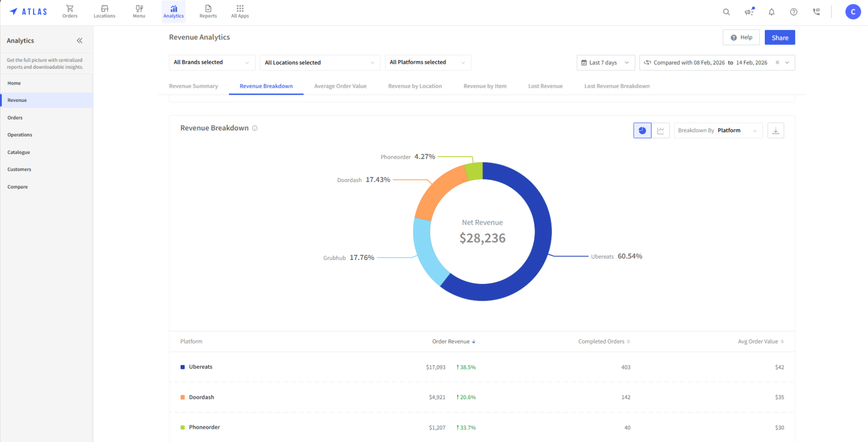Open the All Platforms selected dropdown
The image size is (868, 442).
[428, 62]
